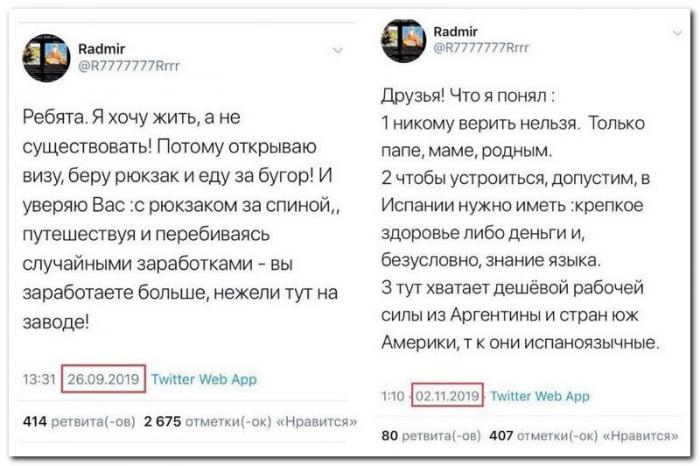The height and width of the screenshot is (466, 700).
Task: Open Twitter Web App link beside 26.09.2019
Action: pyautogui.click(x=206, y=379)
